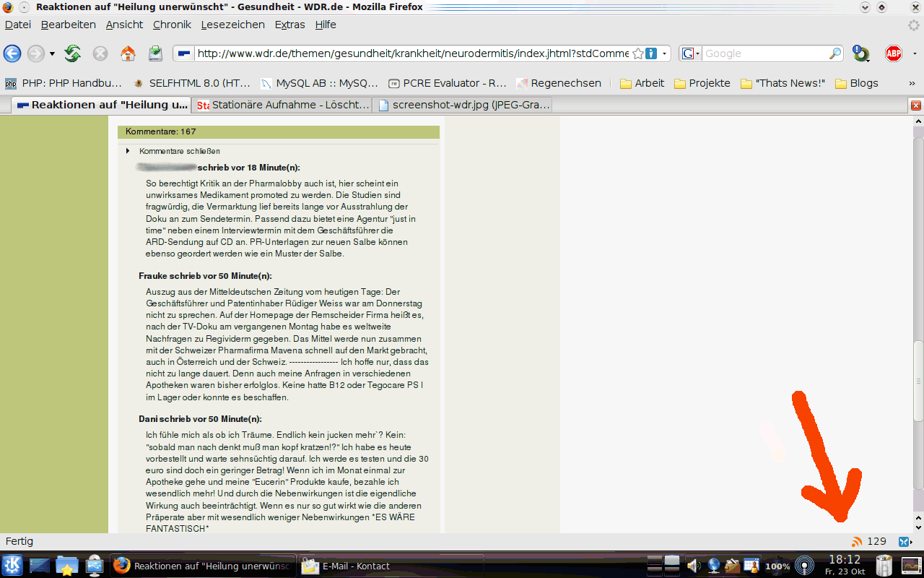Bookmark this page with the star icon
Screen dimensions: 924x578
(637, 53)
